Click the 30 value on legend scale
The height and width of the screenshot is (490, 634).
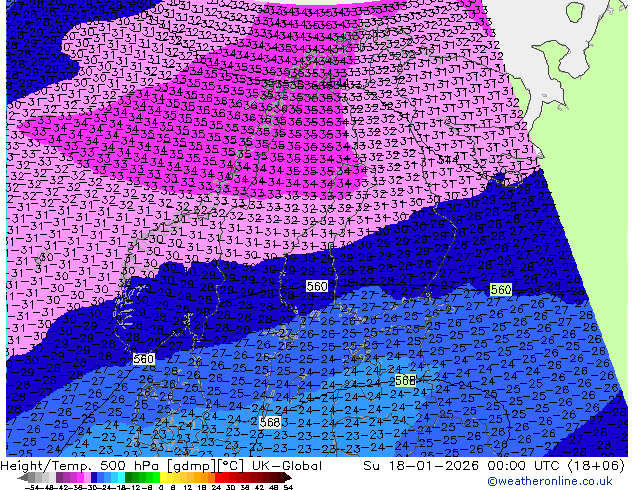point(230,487)
